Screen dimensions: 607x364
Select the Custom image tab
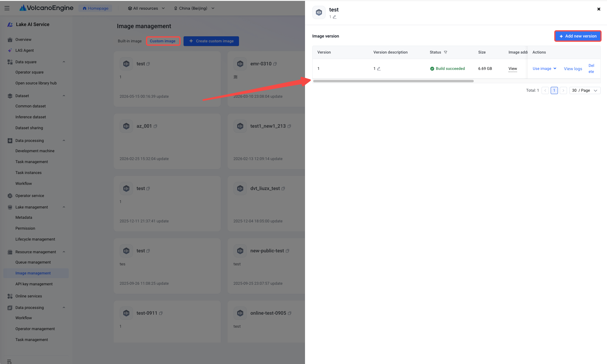163,41
